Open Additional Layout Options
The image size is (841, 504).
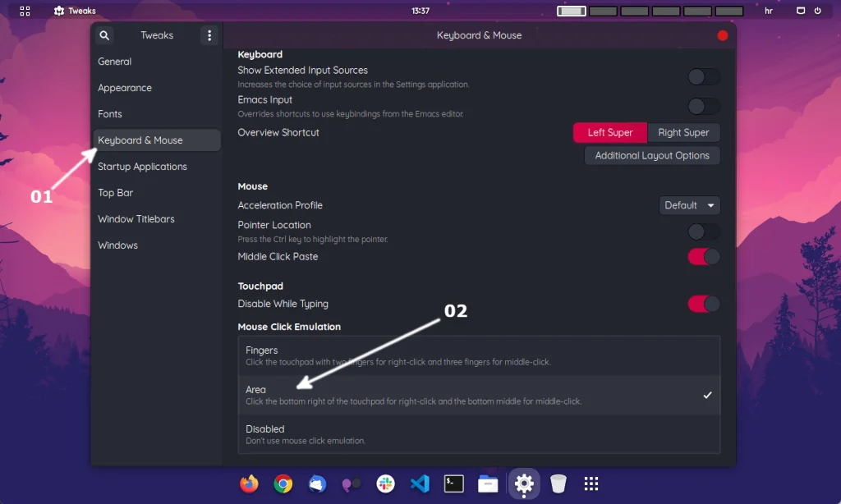coord(651,155)
